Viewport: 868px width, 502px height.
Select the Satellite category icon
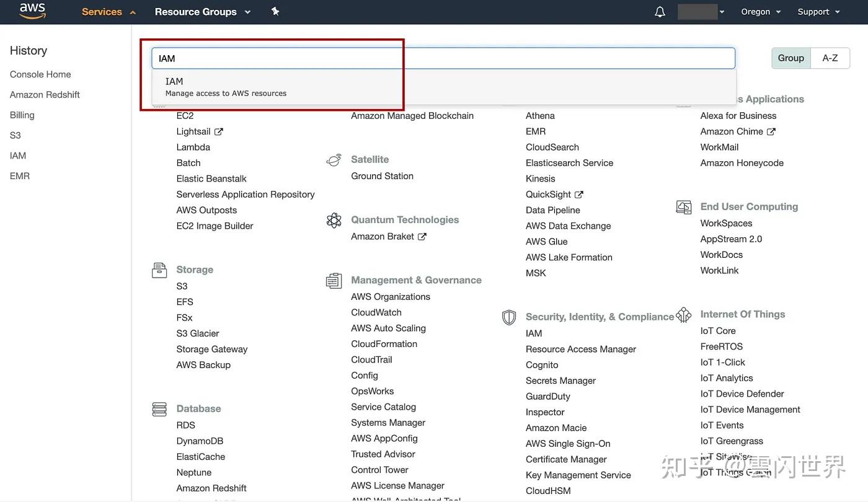click(x=334, y=159)
